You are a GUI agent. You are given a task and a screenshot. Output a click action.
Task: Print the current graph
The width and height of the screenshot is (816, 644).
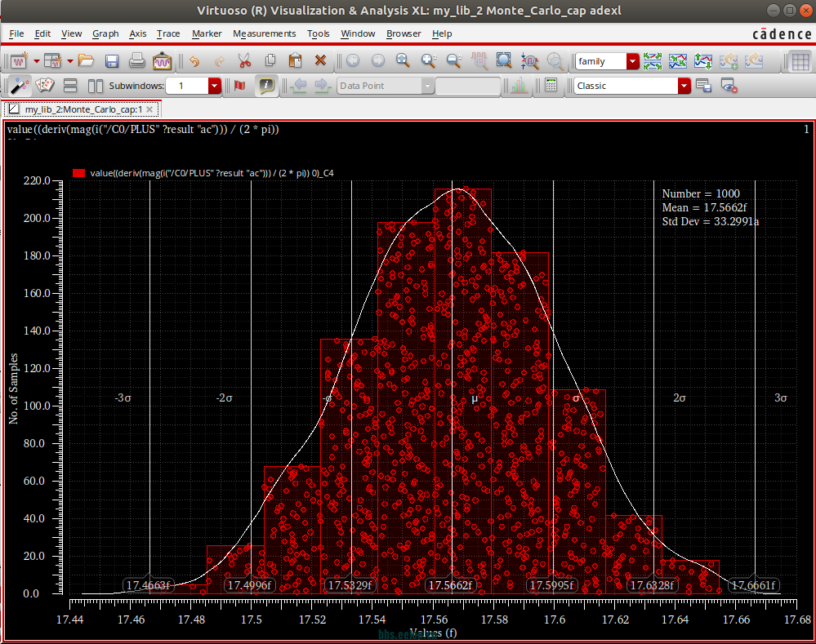137,61
